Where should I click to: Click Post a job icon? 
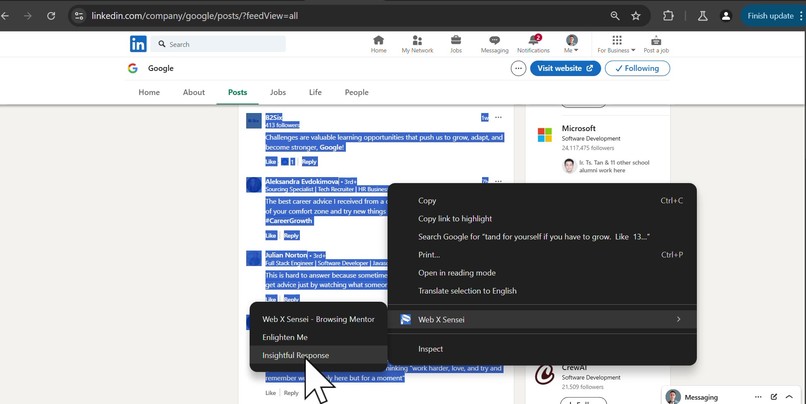(x=656, y=44)
